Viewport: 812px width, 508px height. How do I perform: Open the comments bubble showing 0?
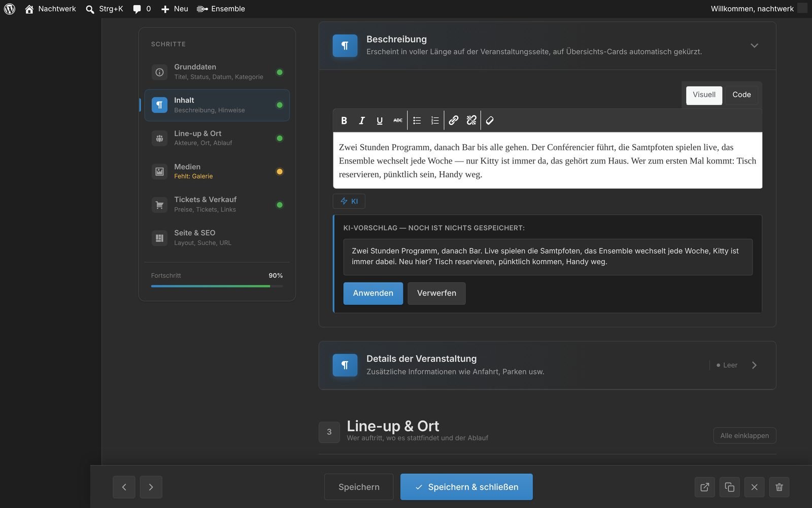(142, 9)
